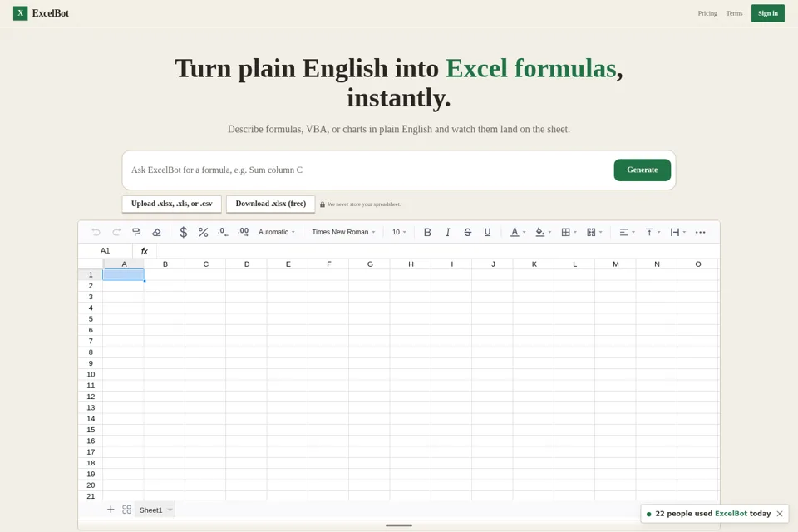Viewport: 798px width, 532px height.
Task: Open the more toolbar options ellipsis
Action: (700, 232)
